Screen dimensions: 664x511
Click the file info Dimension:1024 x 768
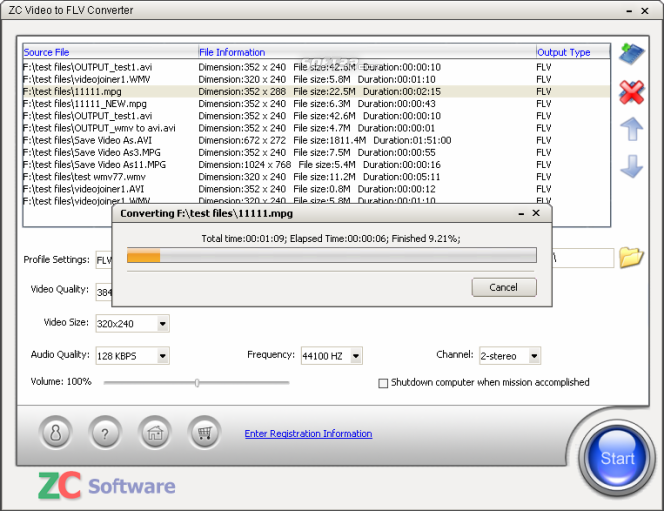(245, 165)
